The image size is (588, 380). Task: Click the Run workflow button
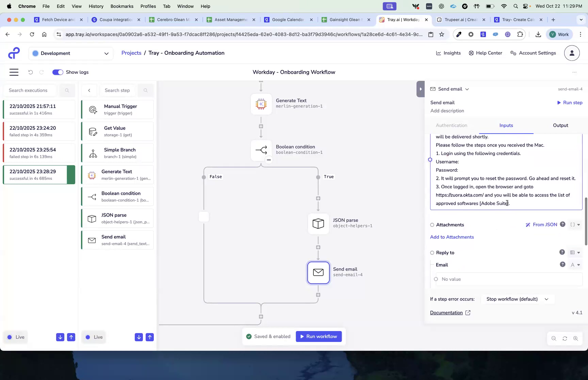click(x=319, y=336)
